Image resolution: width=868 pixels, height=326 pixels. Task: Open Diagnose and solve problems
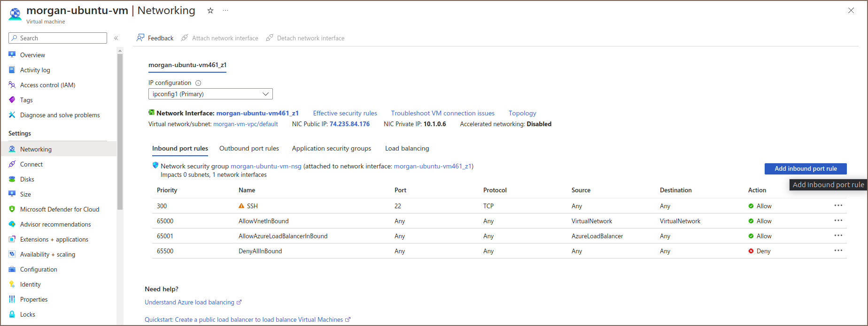60,115
